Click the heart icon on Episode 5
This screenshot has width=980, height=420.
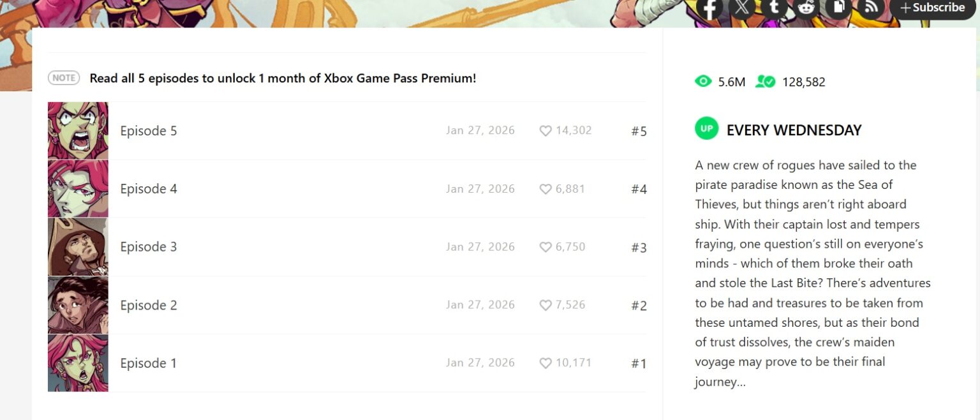[546, 131]
